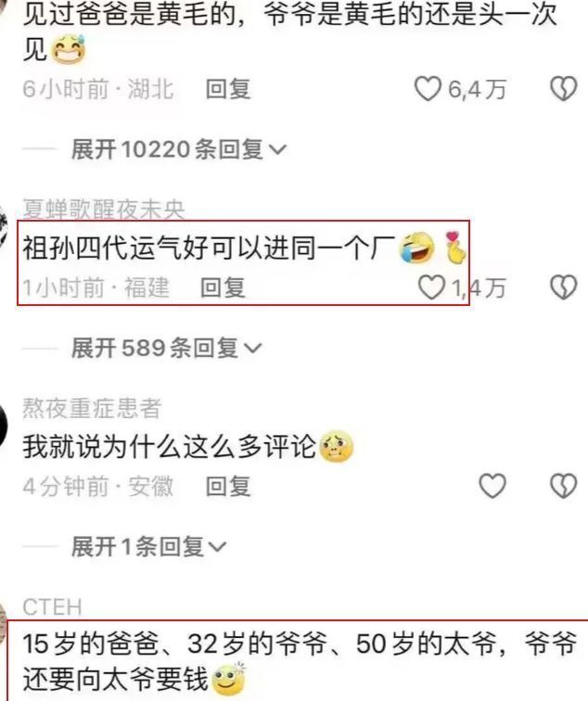Open profile 夏蝉歌醒夜未央

(x=104, y=210)
